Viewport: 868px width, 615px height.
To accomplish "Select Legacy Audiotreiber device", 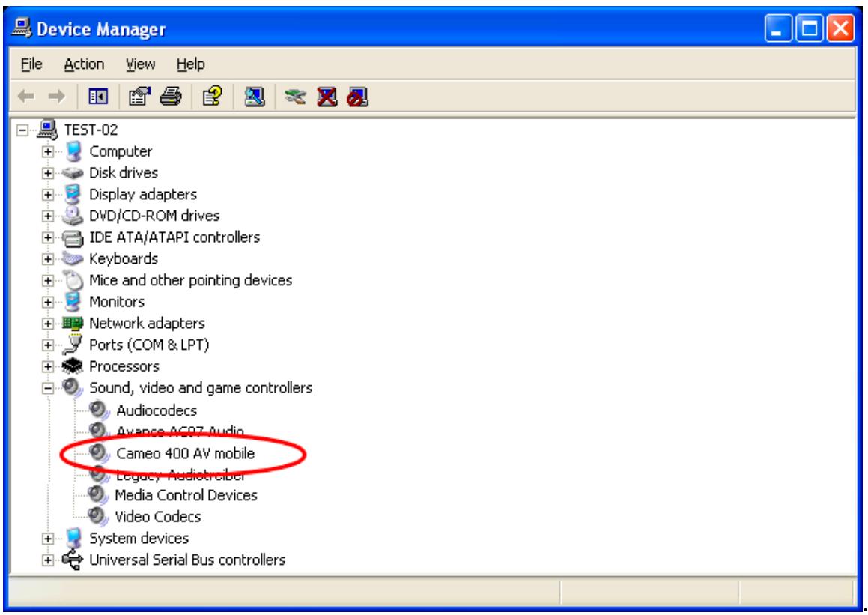I will coord(180,475).
